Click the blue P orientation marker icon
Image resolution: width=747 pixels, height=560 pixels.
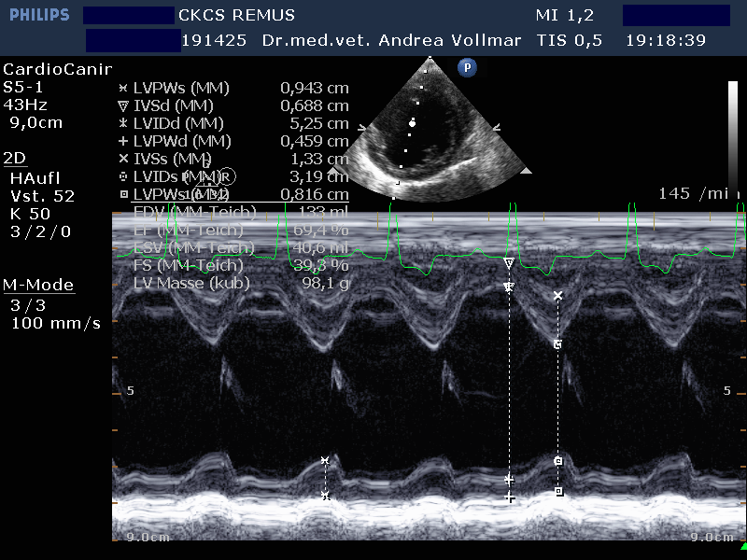pyautogui.click(x=467, y=67)
